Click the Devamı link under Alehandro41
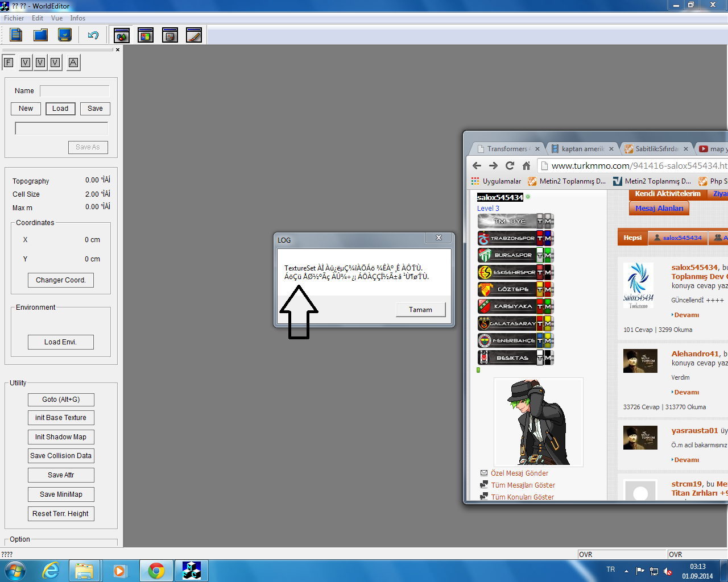Viewport: 728px width, 582px height. [685, 392]
